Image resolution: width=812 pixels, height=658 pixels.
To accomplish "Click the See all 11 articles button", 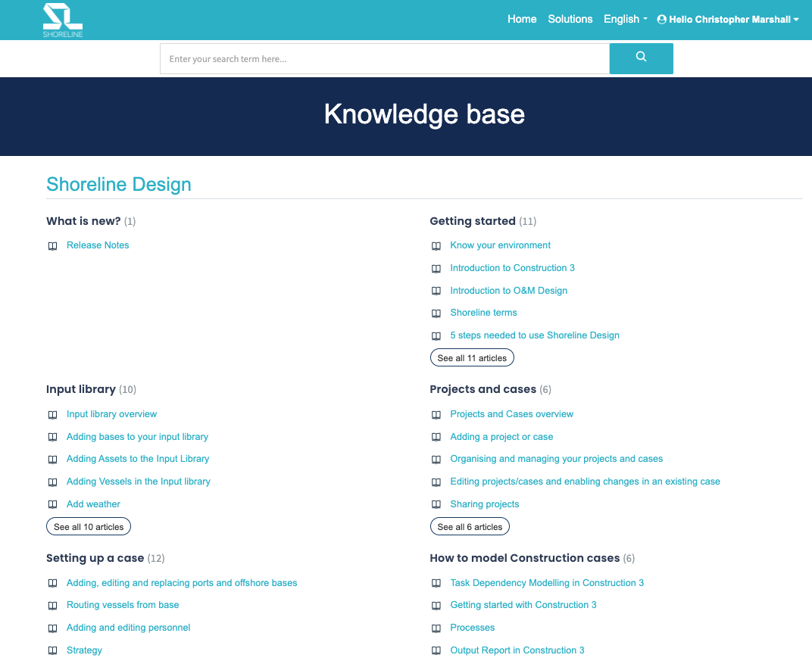I will [x=472, y=357].
